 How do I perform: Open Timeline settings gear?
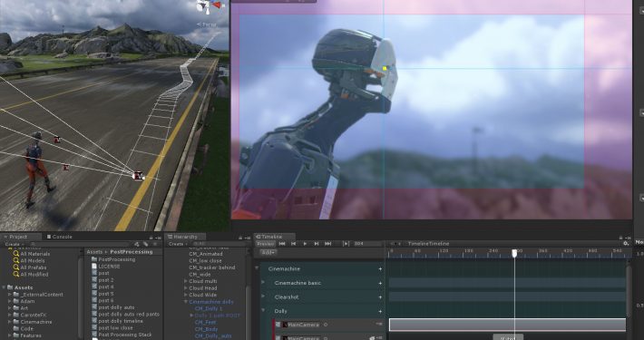[626, 244]
